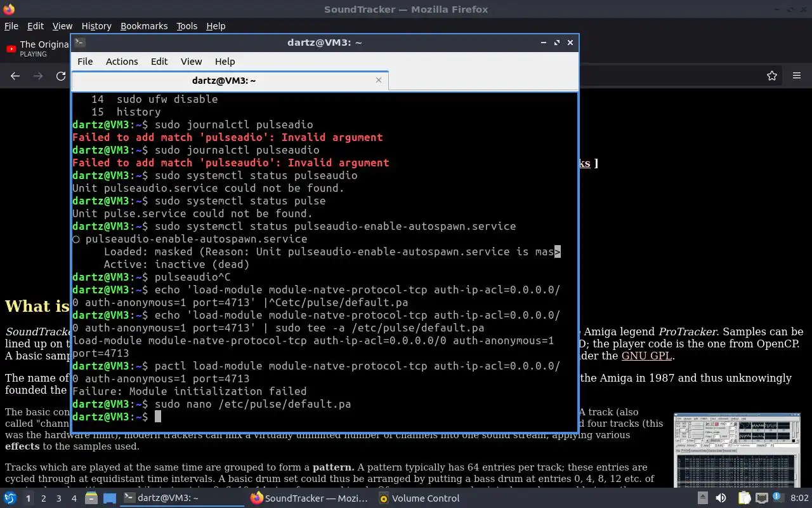Open Firefox History menu
812x508 pixels.
[x=96, y=26]
